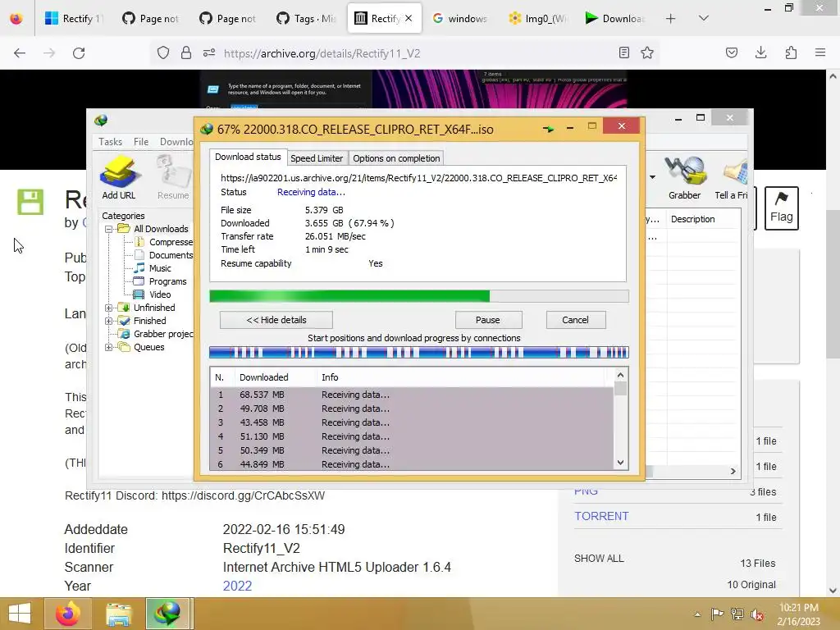Switch to the Tags GitHub browser tab

pyautogui.click(x=307, y=19)
